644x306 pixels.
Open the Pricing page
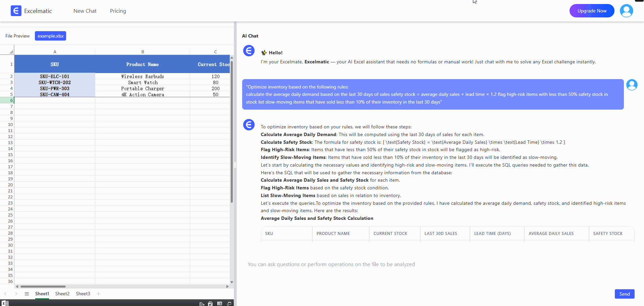pos(118,11)
